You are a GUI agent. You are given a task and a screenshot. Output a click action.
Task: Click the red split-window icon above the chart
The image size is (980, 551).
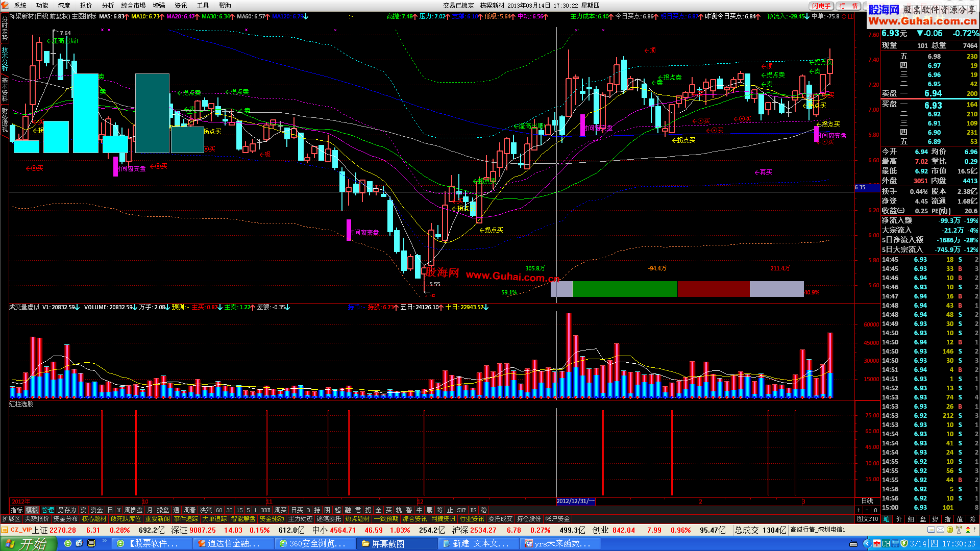click(850, 16)
